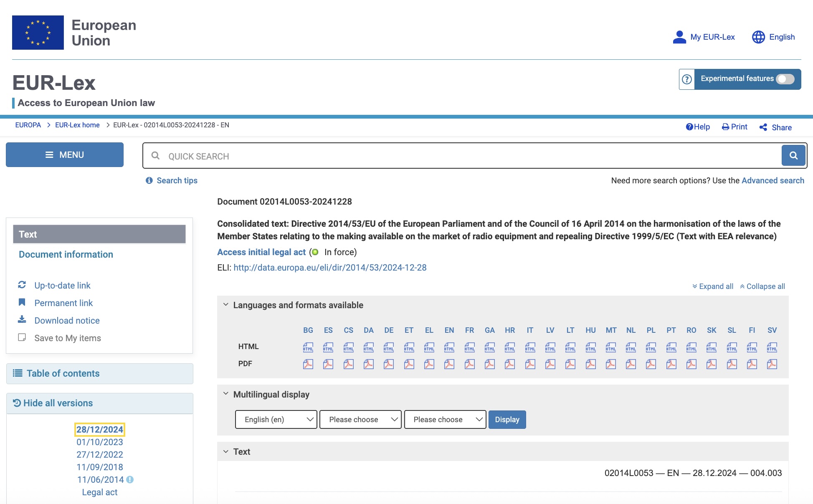Open Access initial legal act link
Viewport: 813px width, 504px height.
click(x=261, y=252)
